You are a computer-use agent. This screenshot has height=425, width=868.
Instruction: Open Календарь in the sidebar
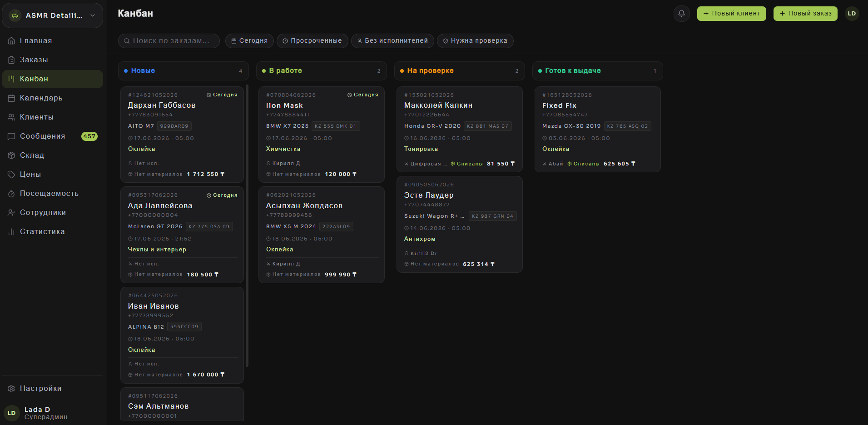pyautogui.click(x=53, y=98)
